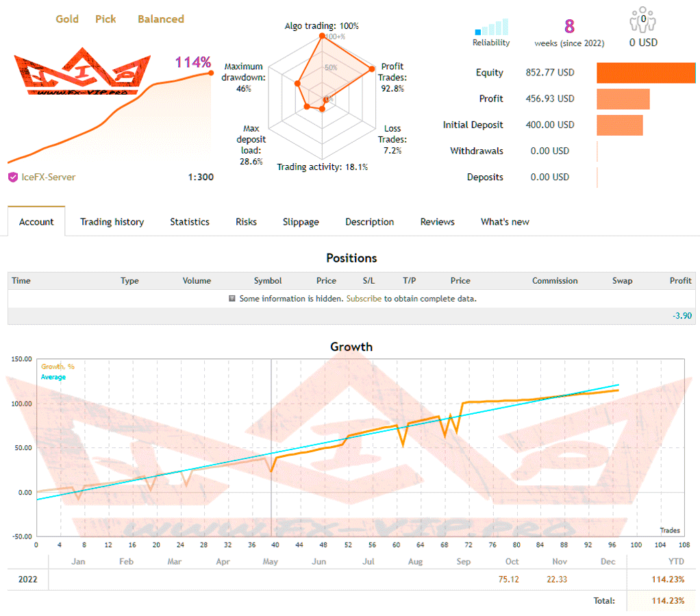700x616 pixels.
Task: Click the info icon in hidden information row
Action: pos(232,299)
